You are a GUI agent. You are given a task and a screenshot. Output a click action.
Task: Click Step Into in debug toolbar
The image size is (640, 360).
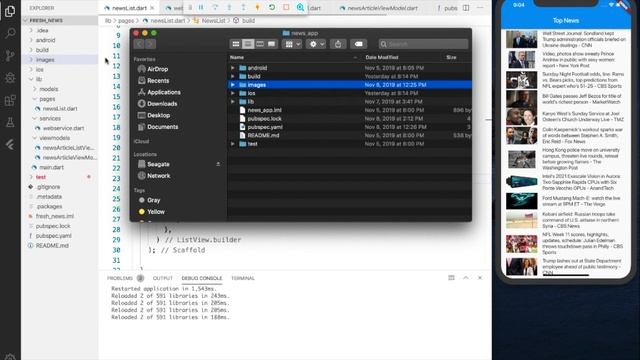tap(229, 7)
